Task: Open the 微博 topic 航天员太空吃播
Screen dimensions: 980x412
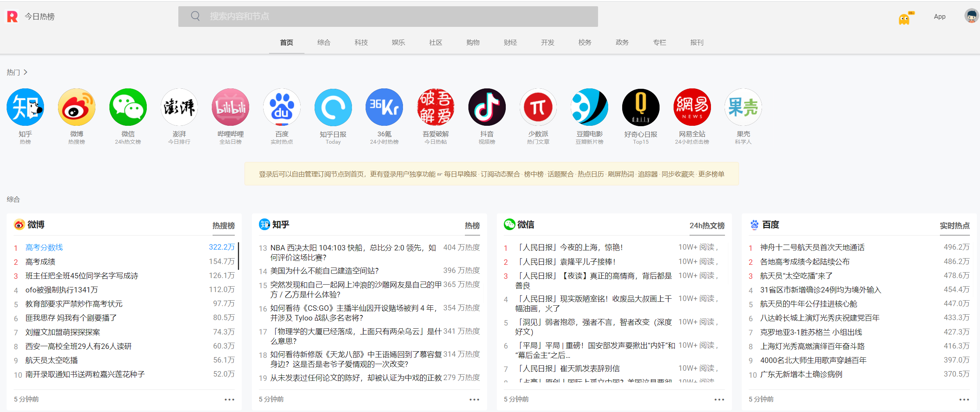Action: [51, 360]
